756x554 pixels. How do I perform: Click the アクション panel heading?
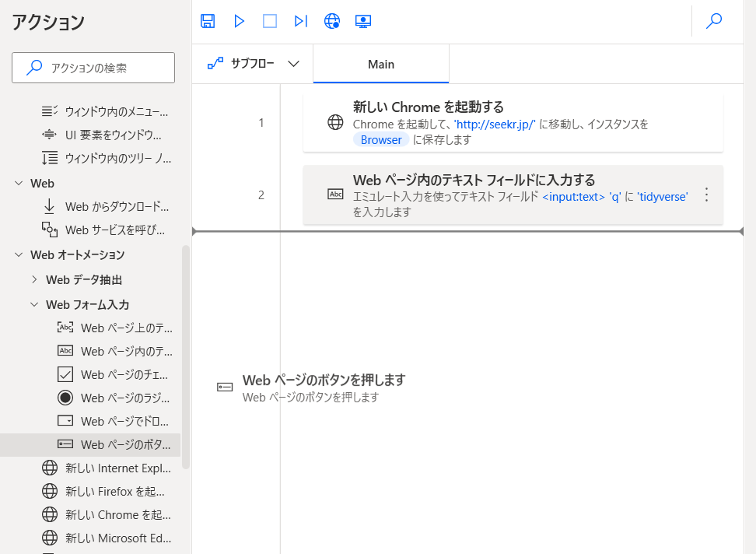48,23
